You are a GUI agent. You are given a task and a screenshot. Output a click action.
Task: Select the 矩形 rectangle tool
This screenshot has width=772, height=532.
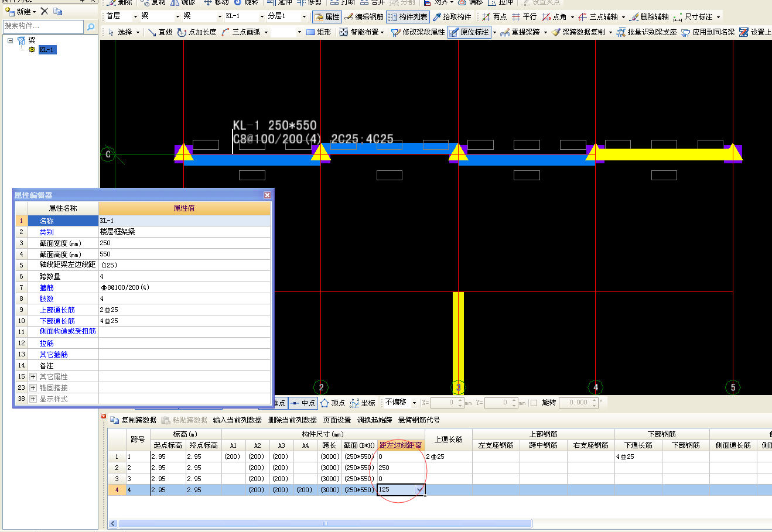(319, 32)
